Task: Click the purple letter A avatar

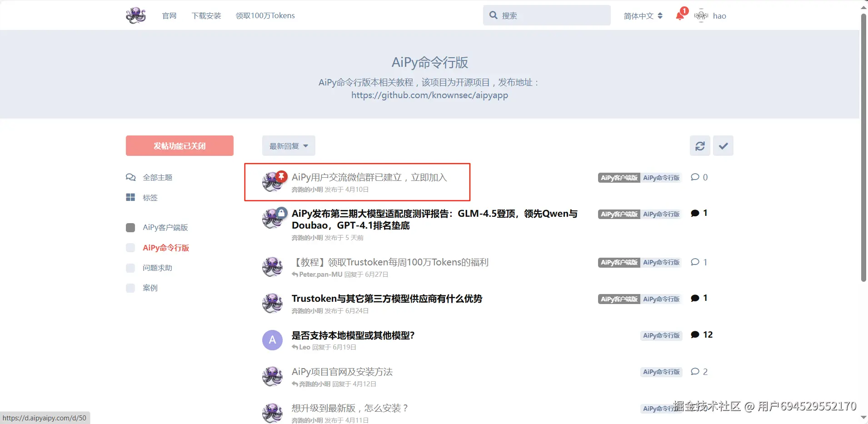Action: pos(272,340)
